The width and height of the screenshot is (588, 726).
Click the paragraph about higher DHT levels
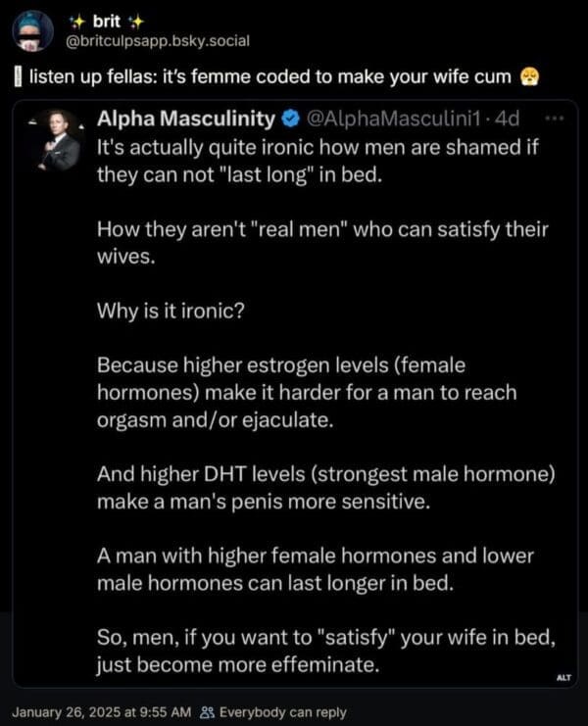(326, 487)
